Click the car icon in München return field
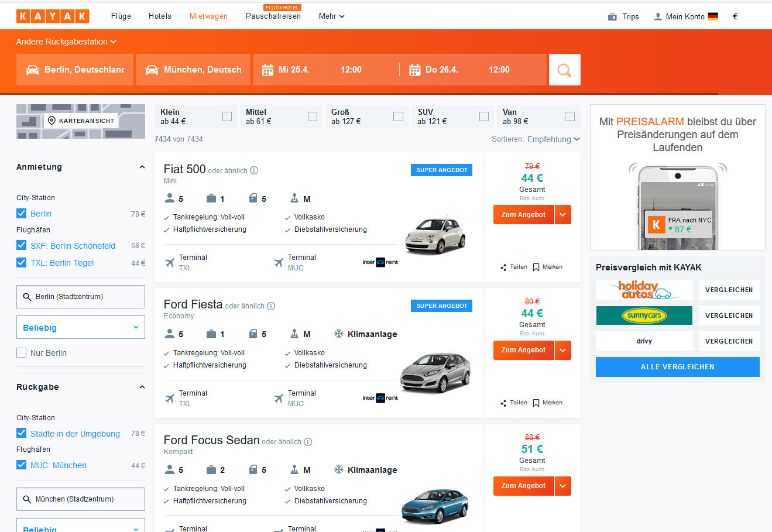Screen dimensions: 772x532 (x=152, y=70)
